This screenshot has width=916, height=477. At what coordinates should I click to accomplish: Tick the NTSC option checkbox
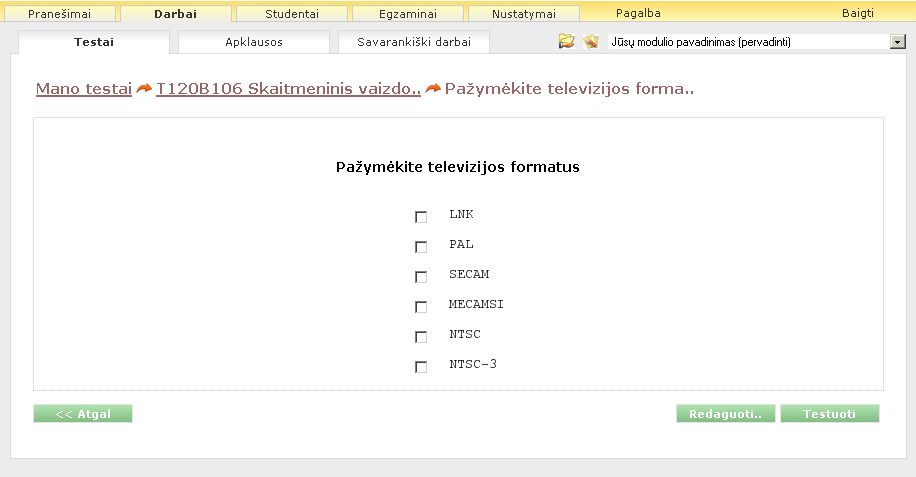pos(421,337)
